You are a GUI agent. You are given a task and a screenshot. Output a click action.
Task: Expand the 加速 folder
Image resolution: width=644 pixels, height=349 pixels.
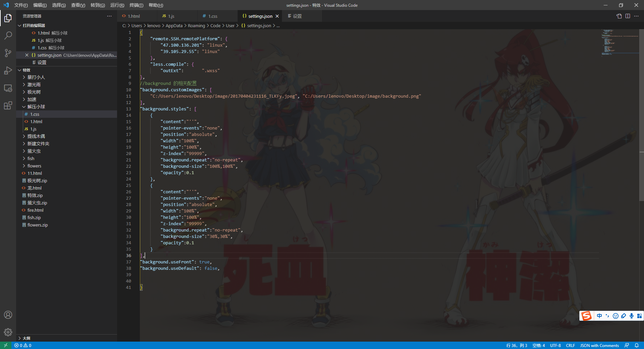click(66, 99)
